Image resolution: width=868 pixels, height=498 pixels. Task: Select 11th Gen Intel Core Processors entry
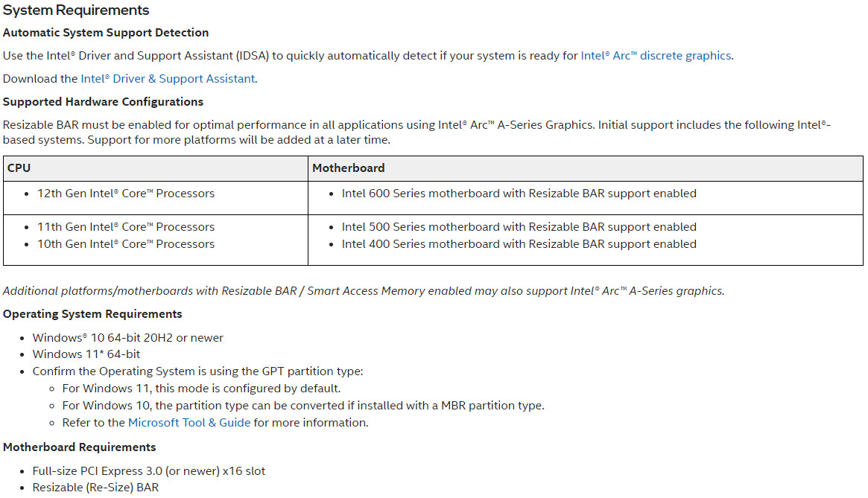126,227
